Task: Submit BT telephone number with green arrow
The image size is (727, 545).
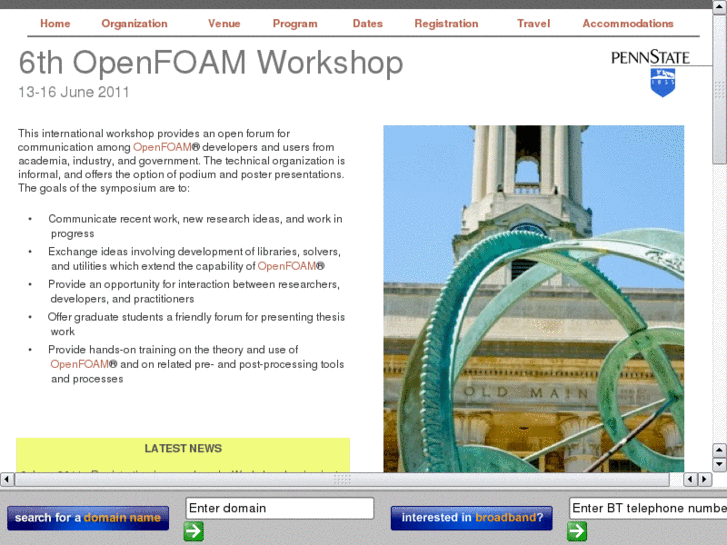Action: 577,532
